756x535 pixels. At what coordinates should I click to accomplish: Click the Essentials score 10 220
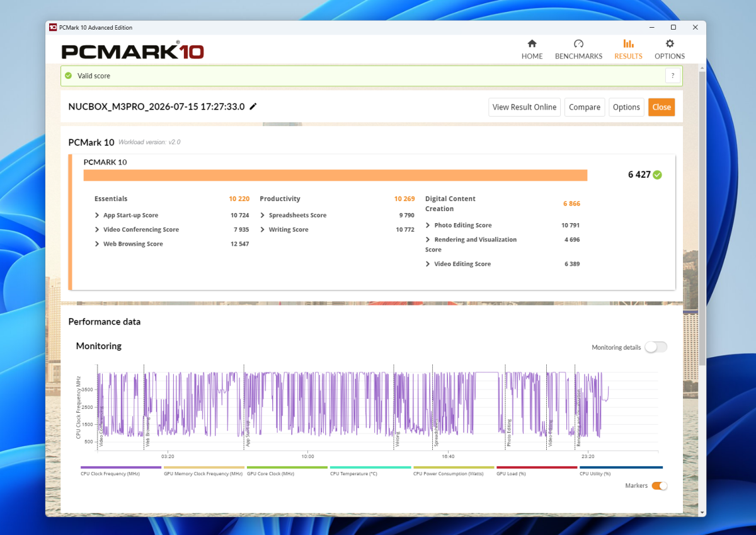(x=239, y=198)
